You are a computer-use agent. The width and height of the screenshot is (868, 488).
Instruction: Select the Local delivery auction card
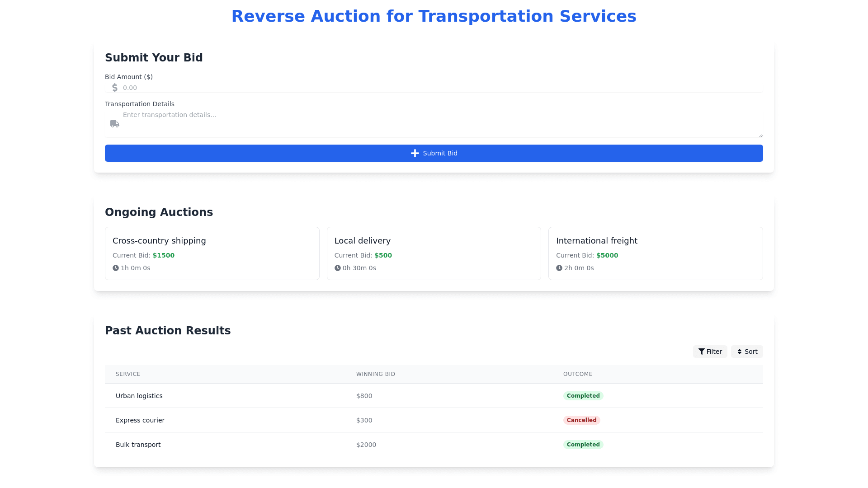[434, 253]
